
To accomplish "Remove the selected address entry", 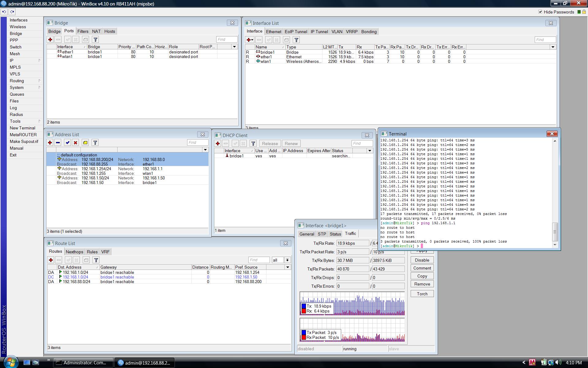I will point(58,143).
